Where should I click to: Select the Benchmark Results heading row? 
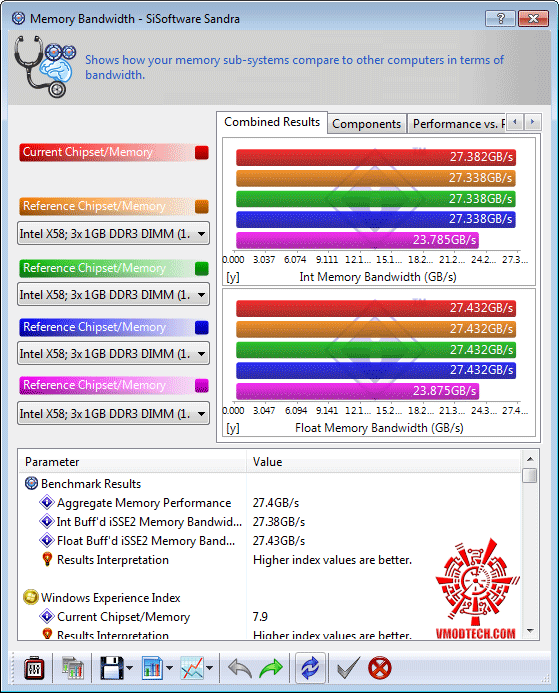coord(270,484)
